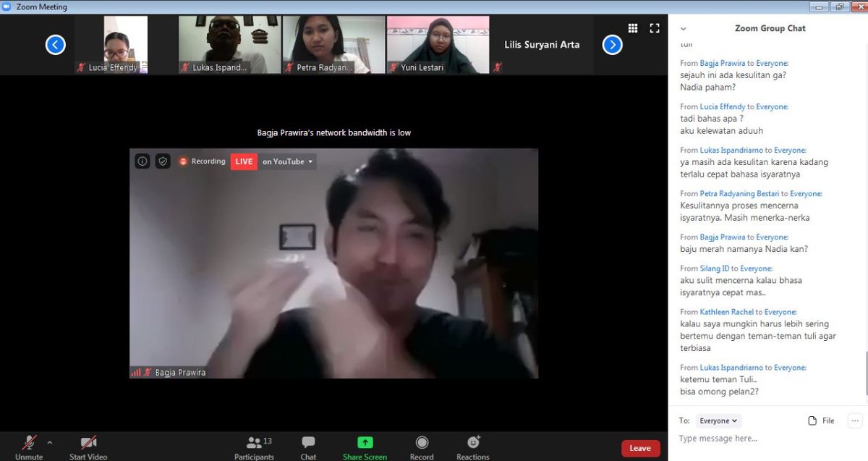Image resolution: width=868 pixels, height=461 pixels.
Task: Open the 'on YouTube' dropdown
Action: click(x=287, y=161)
